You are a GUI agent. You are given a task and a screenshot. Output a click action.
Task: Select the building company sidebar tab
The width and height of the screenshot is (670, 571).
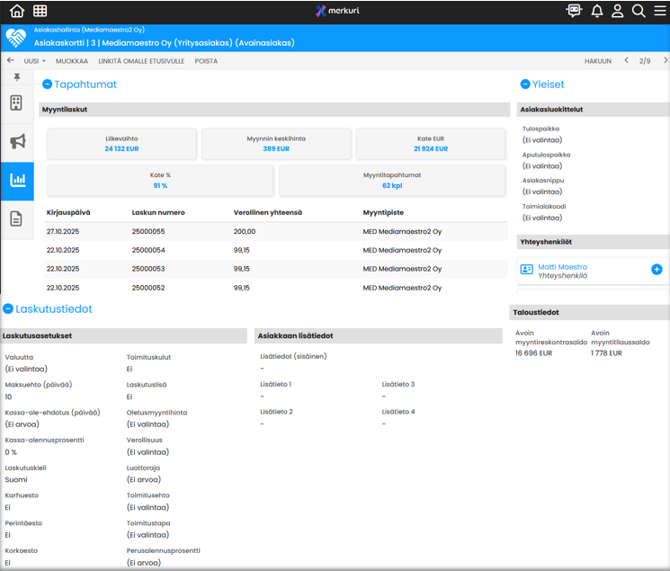point(17,103)
